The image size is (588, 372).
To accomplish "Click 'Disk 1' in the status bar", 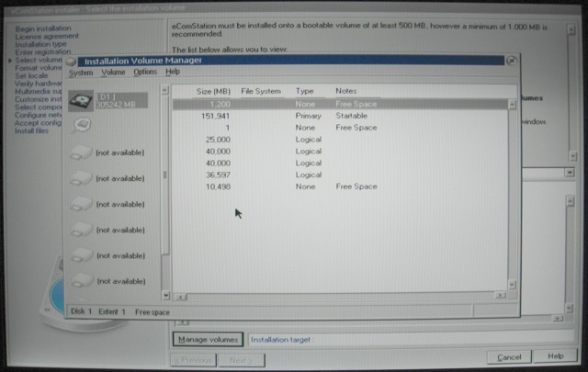I will [81, 311].
